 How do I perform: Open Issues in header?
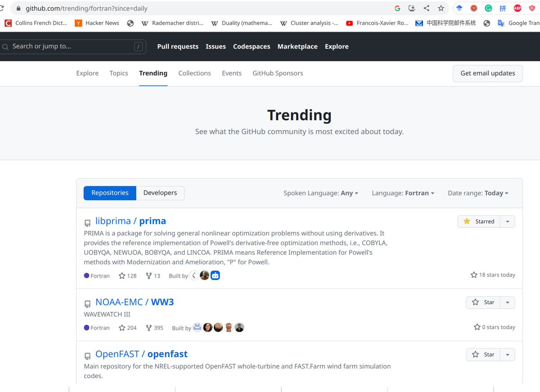click(x=216, y=46)
